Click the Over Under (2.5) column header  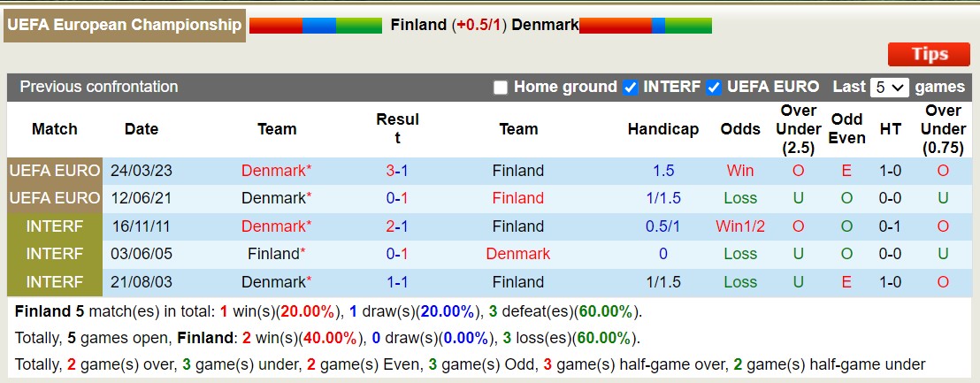tap(799, 129)
